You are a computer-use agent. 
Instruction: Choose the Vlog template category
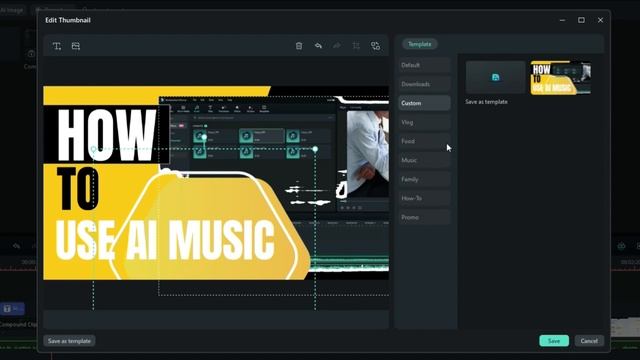pos(424,122)
